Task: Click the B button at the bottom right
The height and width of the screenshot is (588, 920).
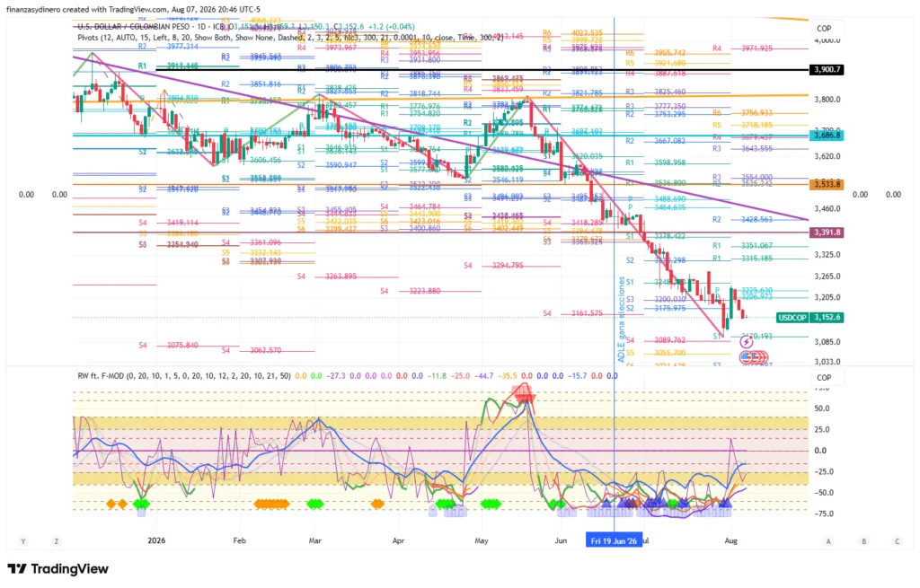Action: (x=863, y=541)
